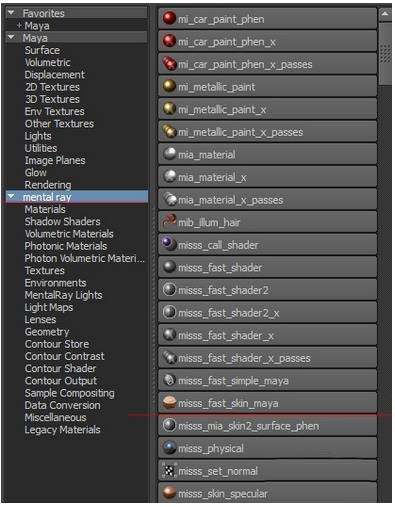Image resolution: width=395 pixels, height=507 pixels.
Task: Open the Utilities category
Action: tap(41, 148)
